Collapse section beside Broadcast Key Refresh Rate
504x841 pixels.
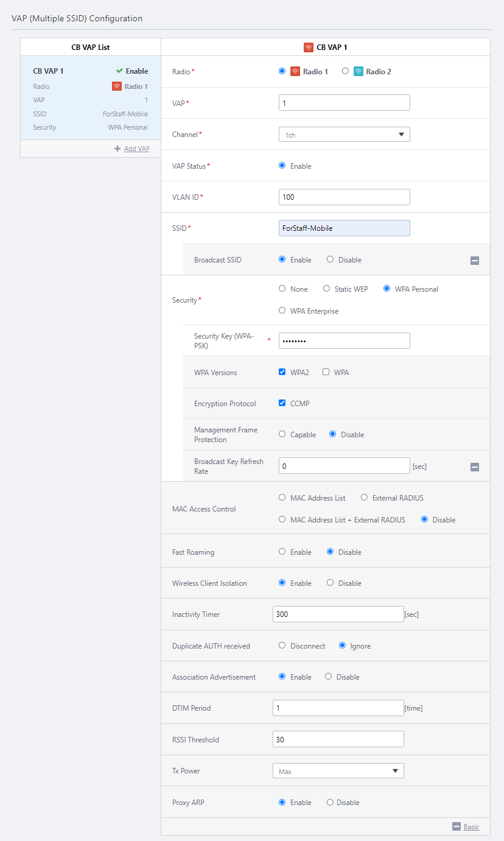[x=475, y=467]
